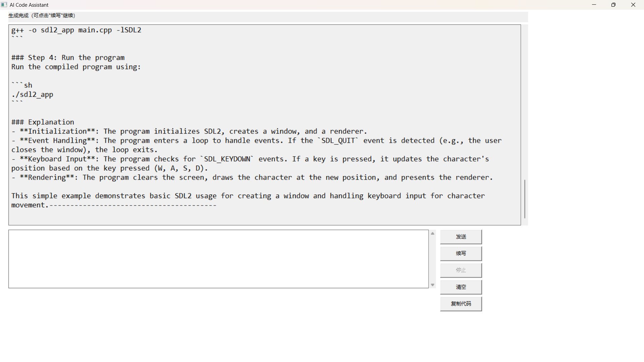Click the Rendering bullet point text

[x=252, y=177]
